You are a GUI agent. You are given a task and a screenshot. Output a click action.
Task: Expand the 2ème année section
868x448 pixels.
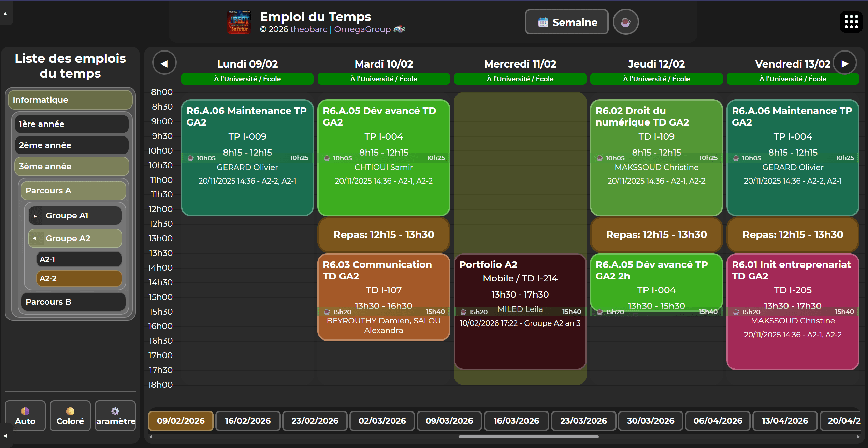tap(72, 145)
